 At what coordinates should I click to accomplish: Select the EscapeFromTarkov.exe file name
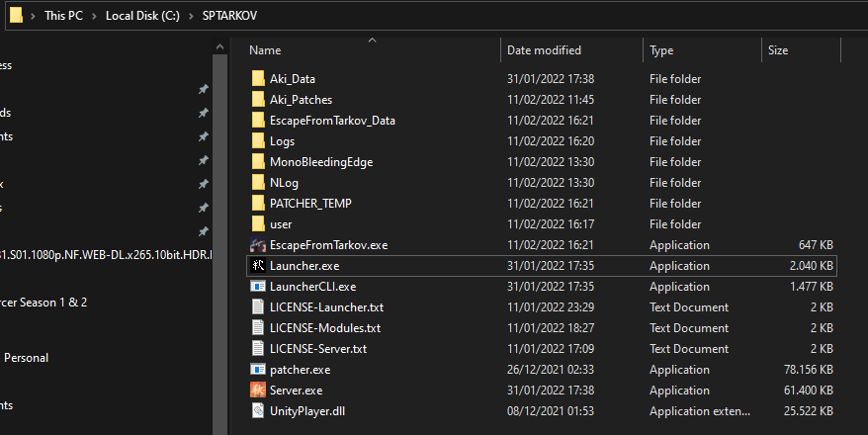point(329,244)
